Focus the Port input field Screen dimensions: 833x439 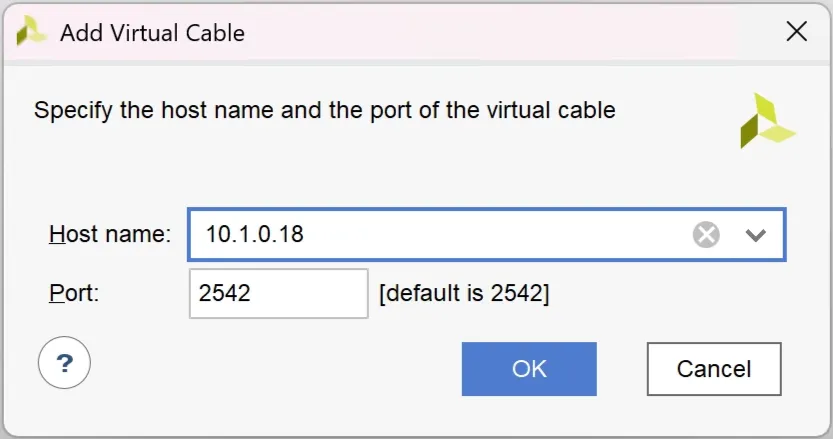pyautogui.click(x=278, y=293)
